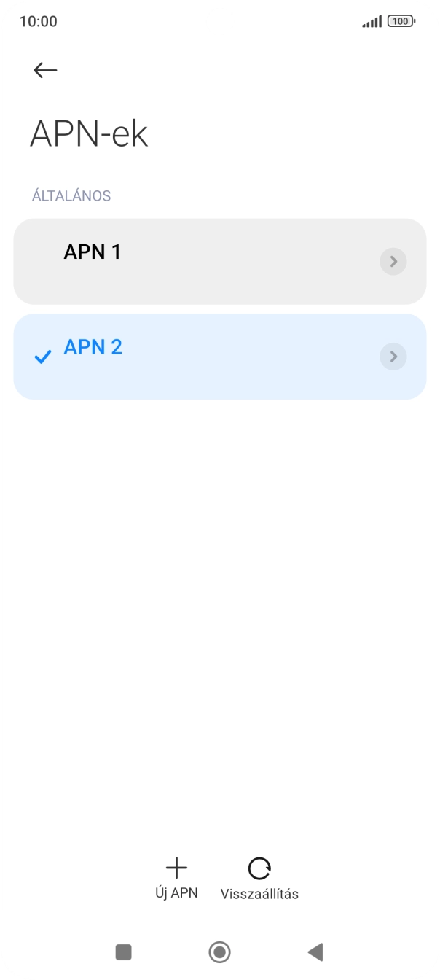The width and height of the screenshot is (440, 980).
Task: Tap the back arrow icon
Action: pos(45,70)
